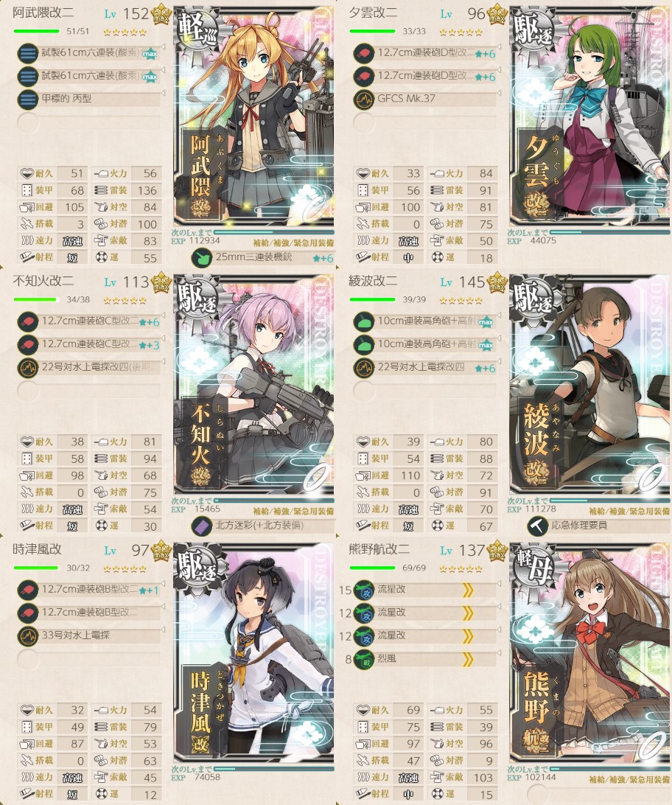Select 烈風 fighter plane icon
This screenshot has width=672, height=805.
(x=364, y=659)
